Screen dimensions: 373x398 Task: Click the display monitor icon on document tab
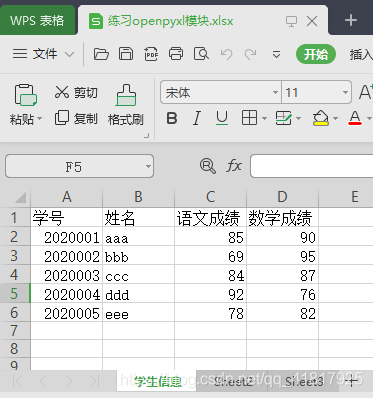(x=291, y=21)
